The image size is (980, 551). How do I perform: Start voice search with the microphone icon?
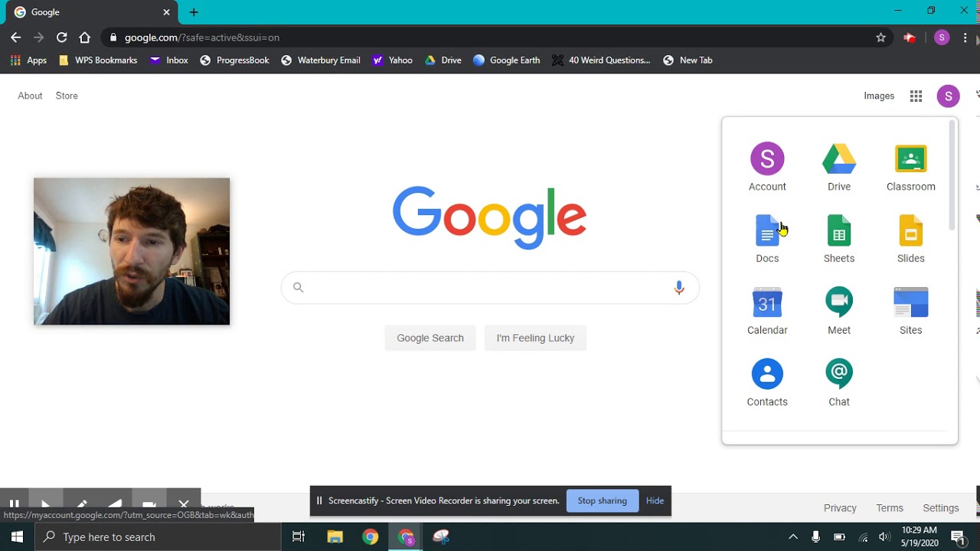678,288
